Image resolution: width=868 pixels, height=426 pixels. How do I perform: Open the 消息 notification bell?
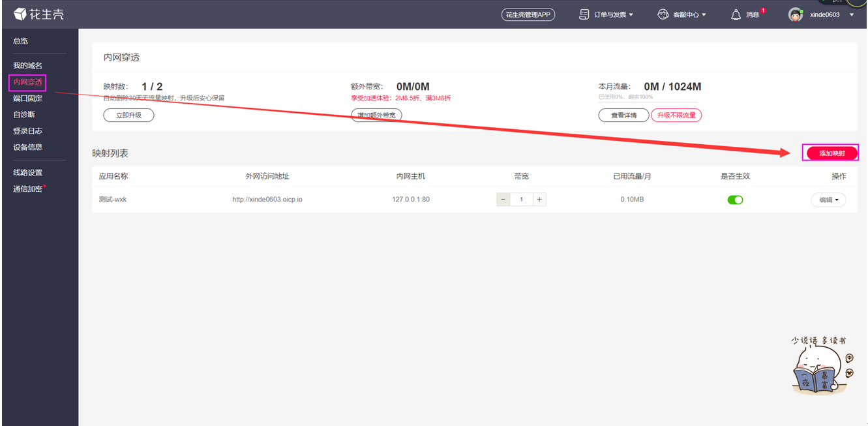click(x=736, y=14)
